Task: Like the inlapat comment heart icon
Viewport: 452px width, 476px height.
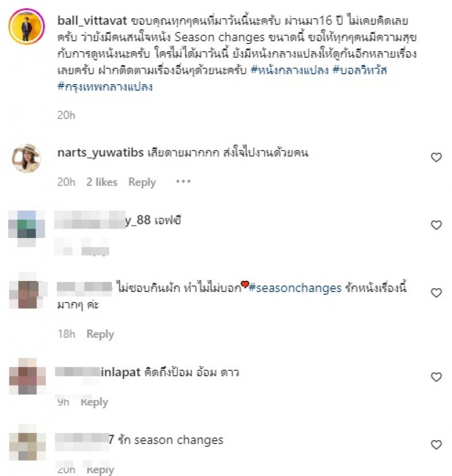Action: [436, 377]
